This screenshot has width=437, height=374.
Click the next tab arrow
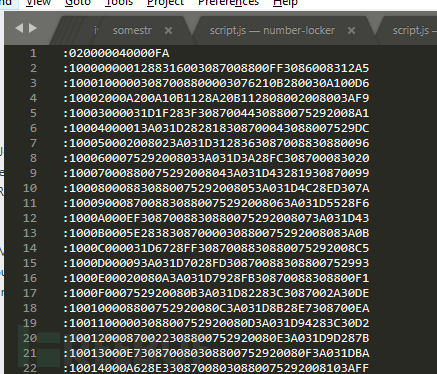pos(33,28)
